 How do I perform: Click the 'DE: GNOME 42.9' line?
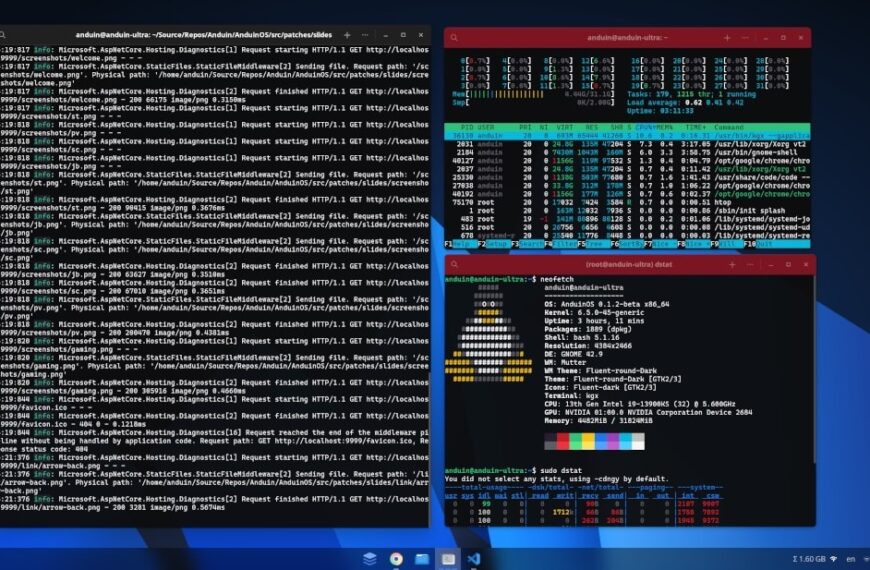573,354
